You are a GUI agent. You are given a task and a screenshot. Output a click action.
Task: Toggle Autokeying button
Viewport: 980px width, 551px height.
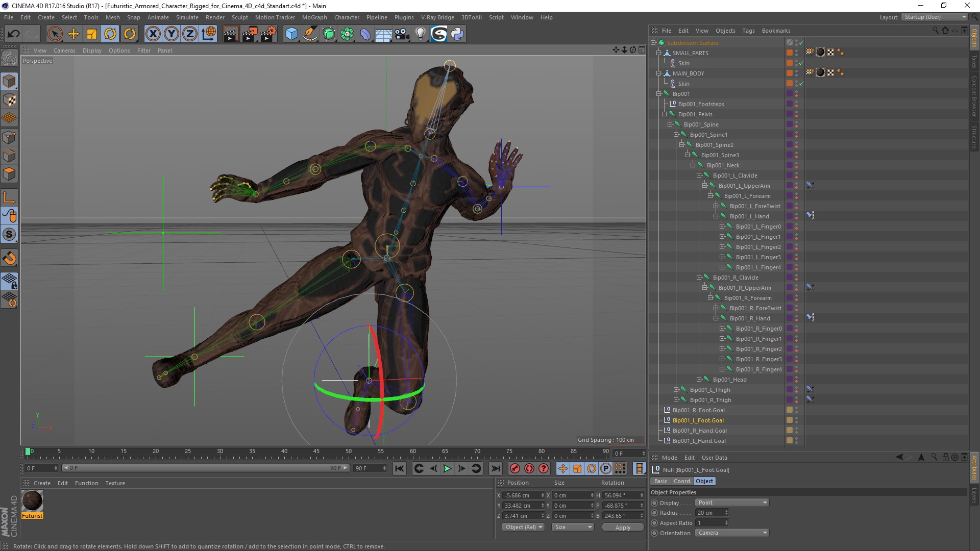click(530, 468)
